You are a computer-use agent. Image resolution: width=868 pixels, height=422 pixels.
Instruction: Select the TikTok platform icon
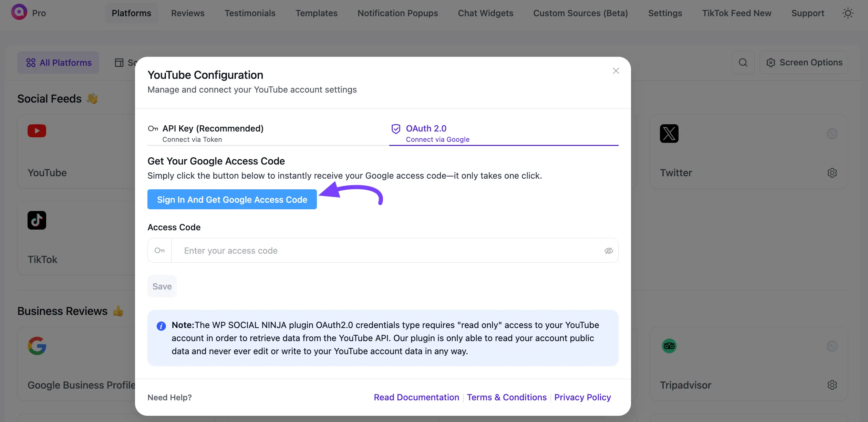point(37,220)
